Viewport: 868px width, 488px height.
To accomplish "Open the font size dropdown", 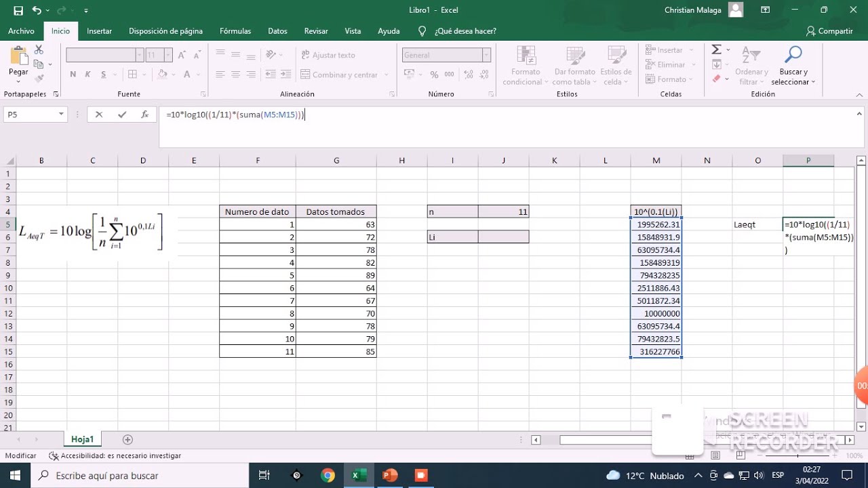I will 168,56.
